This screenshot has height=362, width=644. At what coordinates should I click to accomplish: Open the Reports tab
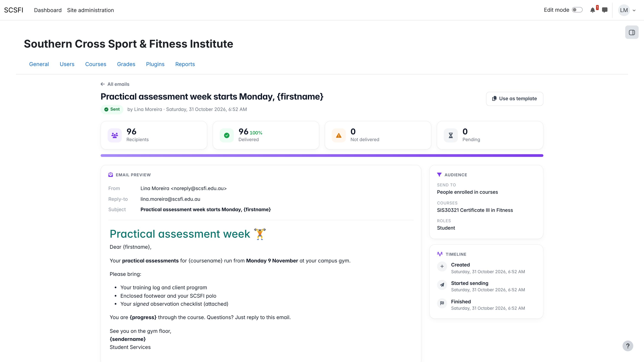pyautogui.click(x=185, y=64)
